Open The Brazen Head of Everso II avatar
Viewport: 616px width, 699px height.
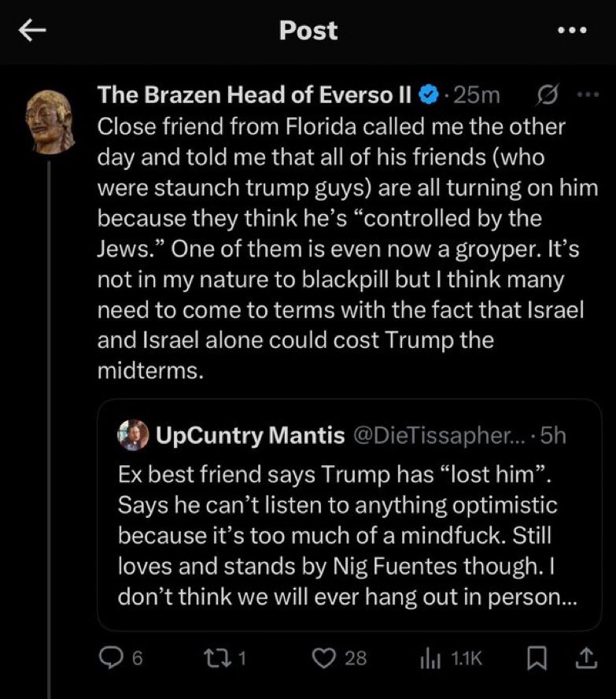[50, 120]
